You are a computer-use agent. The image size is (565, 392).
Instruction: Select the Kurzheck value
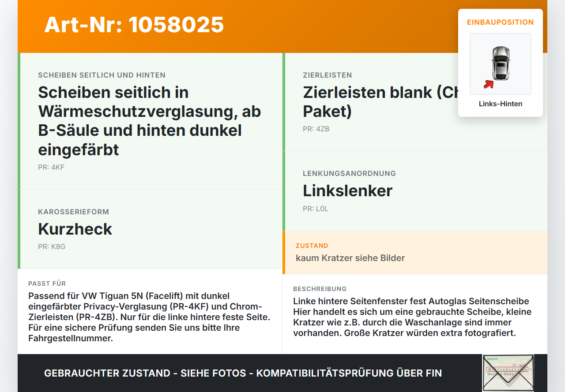tap(75, 229)
